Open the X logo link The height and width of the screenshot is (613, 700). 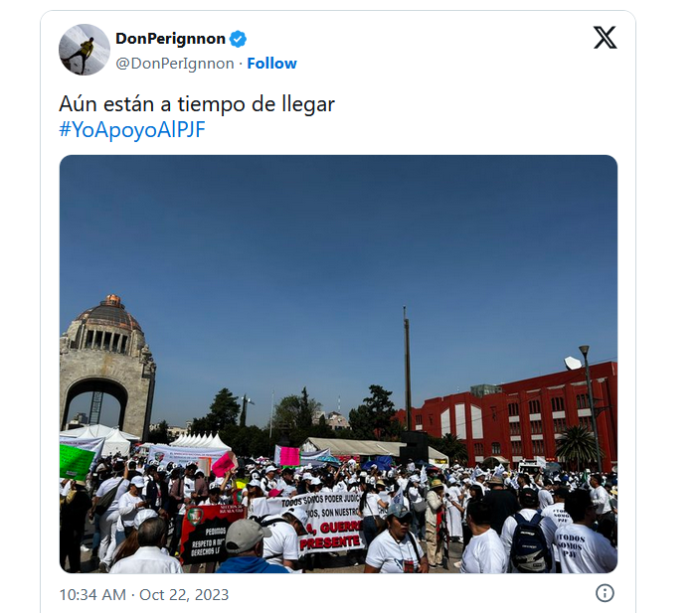605,38
